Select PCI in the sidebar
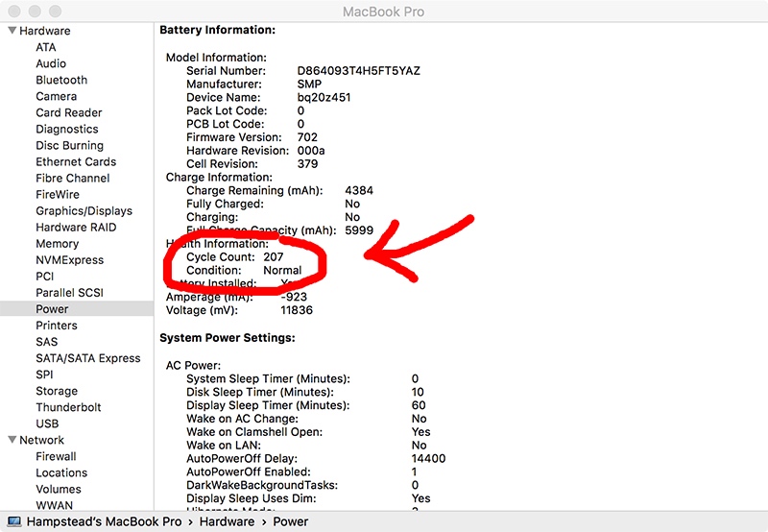Viewport: 768px width, 532px height. 44,277
